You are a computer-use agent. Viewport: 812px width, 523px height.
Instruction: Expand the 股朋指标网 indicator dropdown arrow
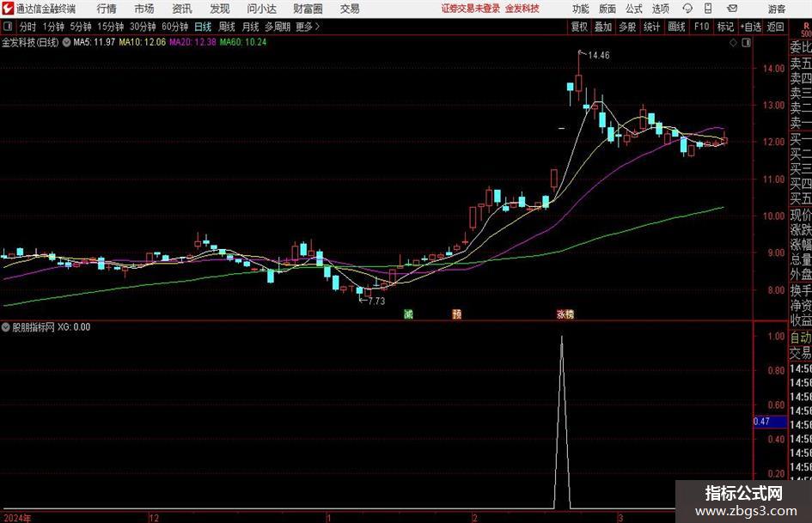coord(6,327)
